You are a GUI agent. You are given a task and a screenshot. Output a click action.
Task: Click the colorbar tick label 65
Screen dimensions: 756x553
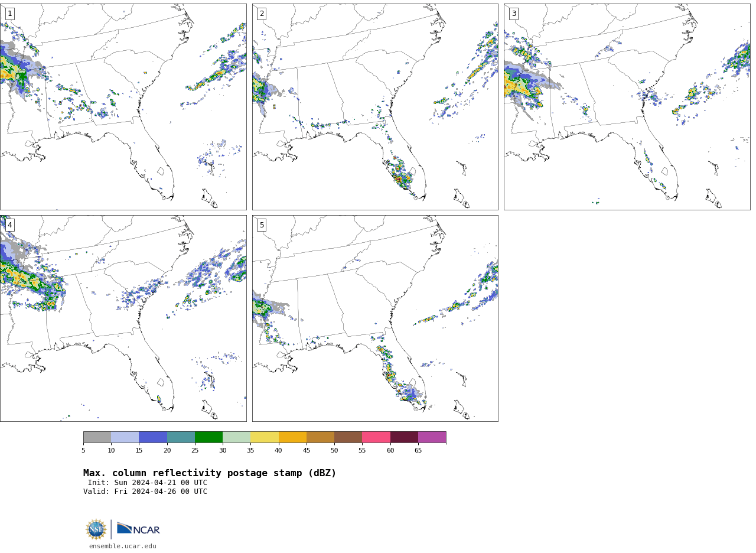point(418,451)
